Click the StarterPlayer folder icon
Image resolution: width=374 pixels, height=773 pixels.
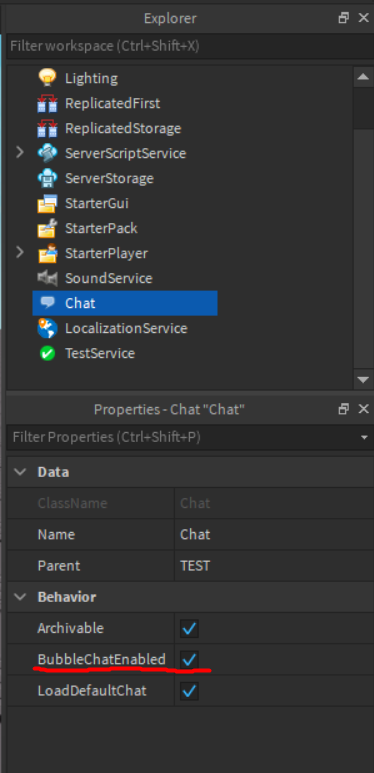[x=47, y=253]
